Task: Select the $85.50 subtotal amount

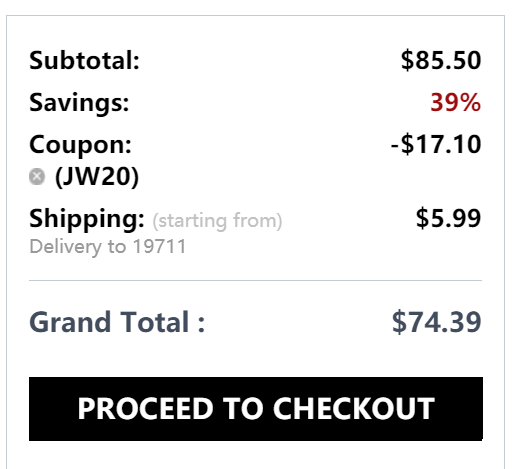Action: (x=441, y=60)
